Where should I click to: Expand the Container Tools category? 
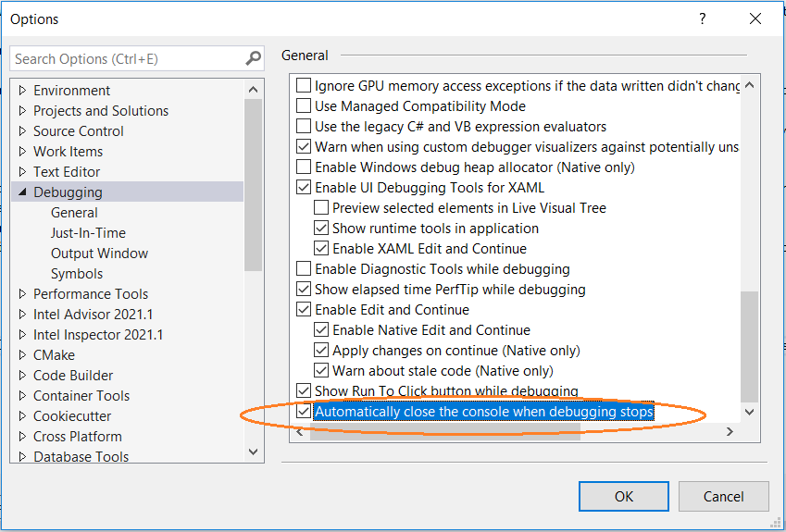(x=22, y=395)
